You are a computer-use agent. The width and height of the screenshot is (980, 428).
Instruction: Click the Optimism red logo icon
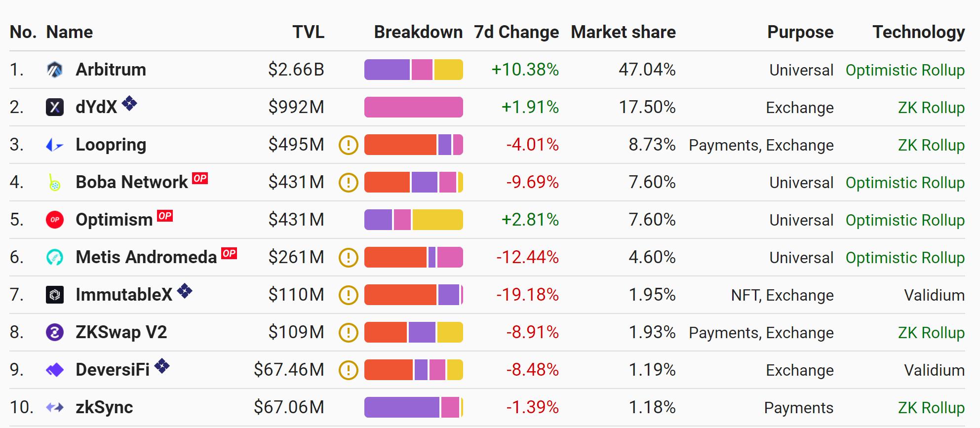coord(55,220)
